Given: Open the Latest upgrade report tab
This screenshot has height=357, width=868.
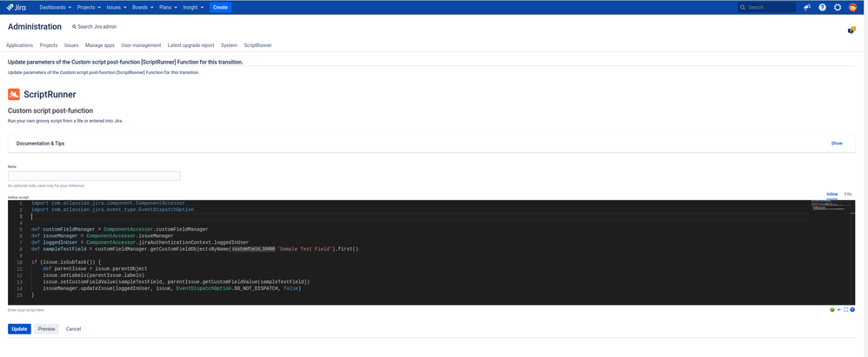Looking at the screenshot, I should pyautogui.click(x=191, y=45).
